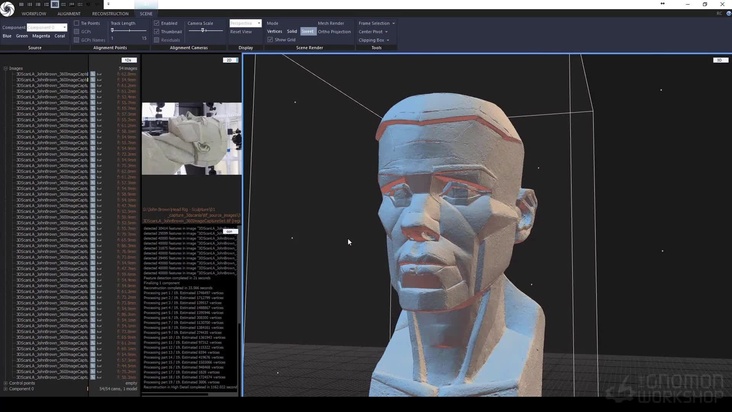Click the 'empty' value beside Control points
The height and width of the screenshot is (412, 732).
coord(131,383)
